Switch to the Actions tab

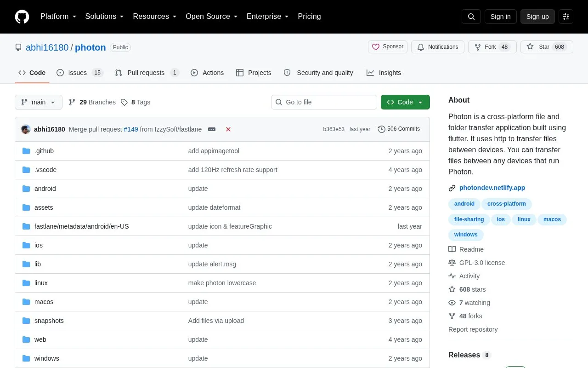pyautogui.click(x=207, y=73)
